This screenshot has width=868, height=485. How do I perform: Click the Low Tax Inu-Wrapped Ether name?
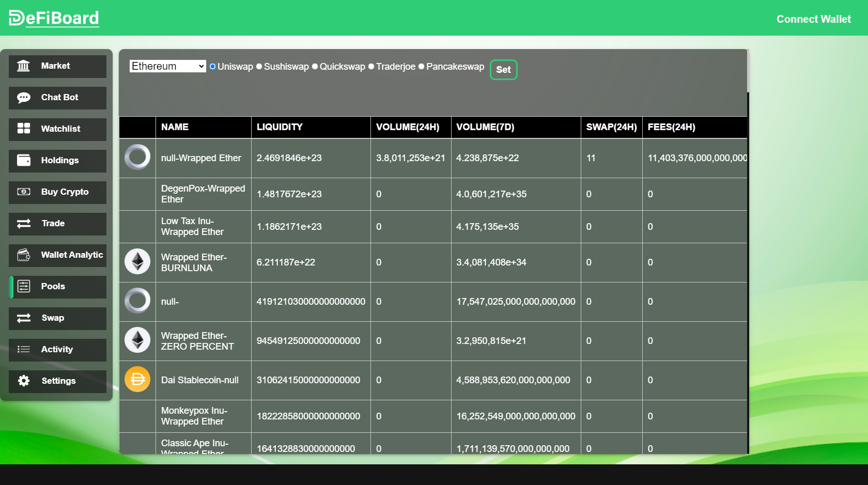[x=192, y=226]
